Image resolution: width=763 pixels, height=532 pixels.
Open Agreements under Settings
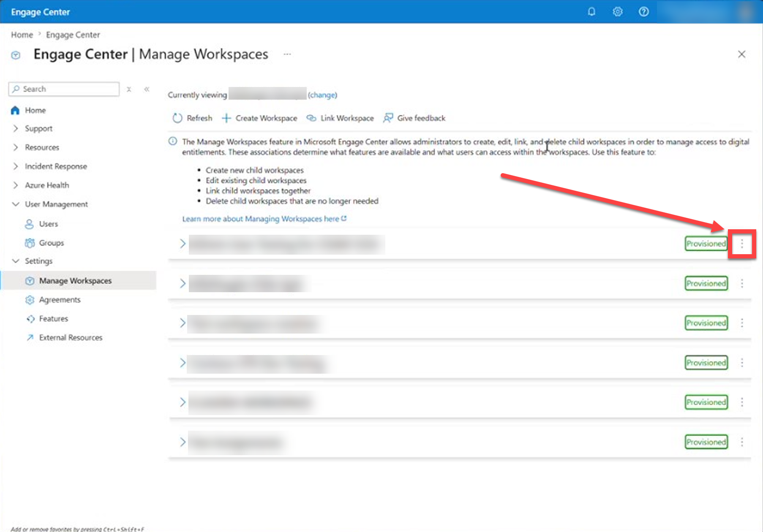click(60, 300)
